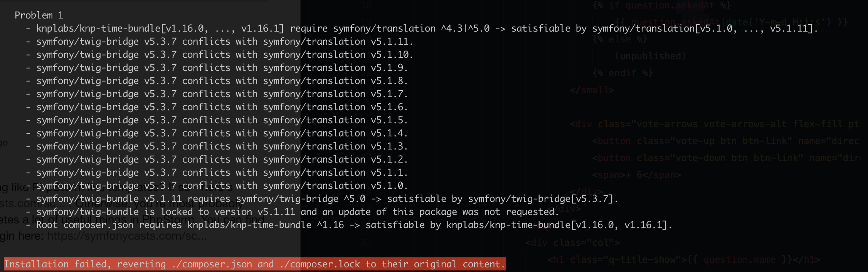Select the symfony/translation v5.1.10 conflict line
Image resolution: width=868 pixels, height=272 pixels.
pyautogui.click(x=224, y=55)
